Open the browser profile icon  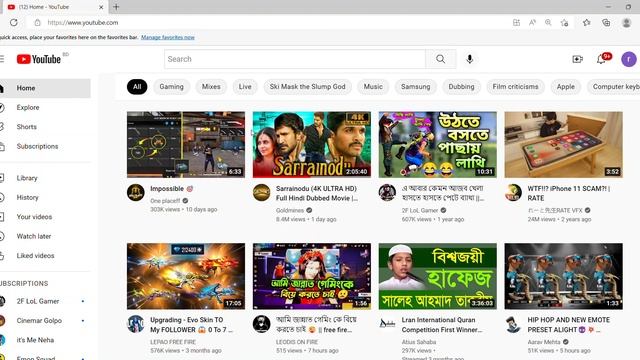tap(626, 22)
